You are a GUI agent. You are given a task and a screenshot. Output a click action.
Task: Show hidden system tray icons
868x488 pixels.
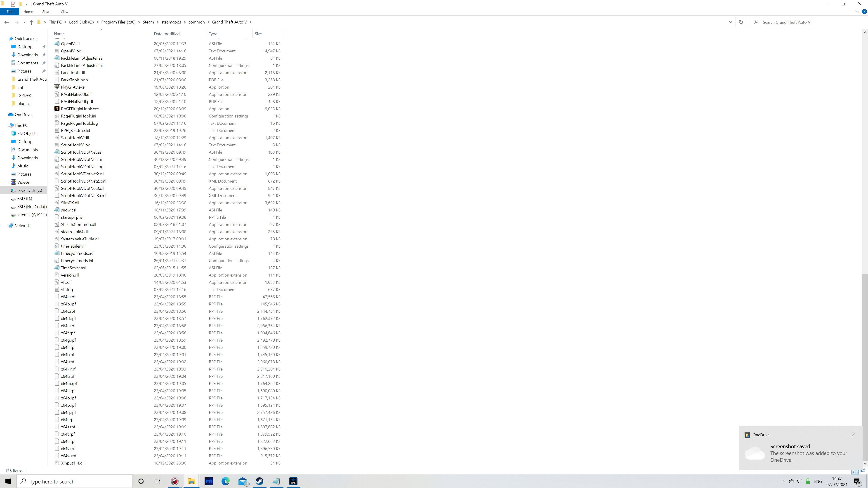click(783, 481)
